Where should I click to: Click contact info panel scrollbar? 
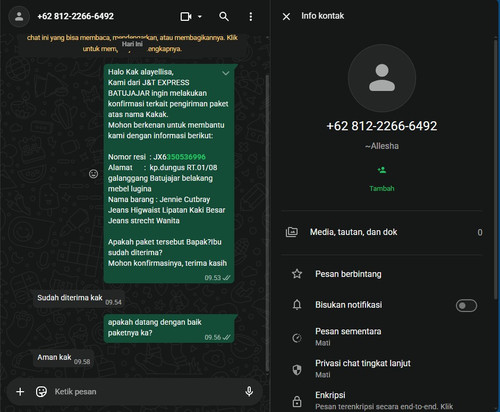[496, 168]
